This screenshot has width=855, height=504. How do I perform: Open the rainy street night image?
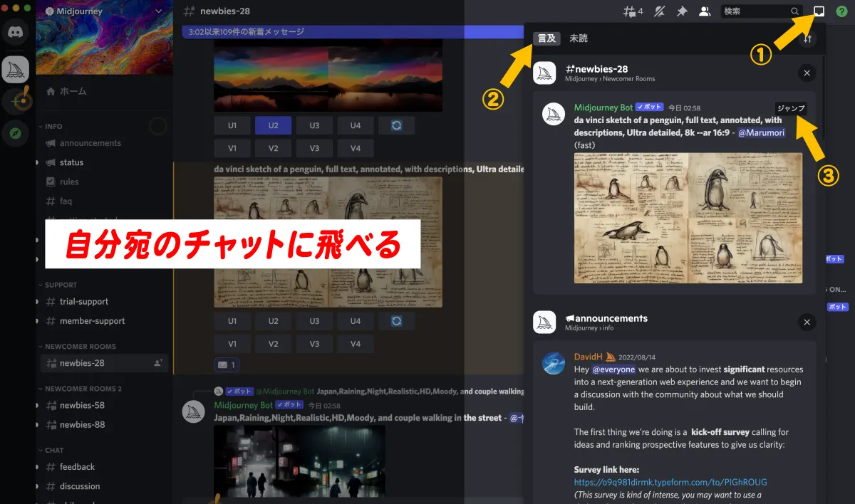(300, 461)
